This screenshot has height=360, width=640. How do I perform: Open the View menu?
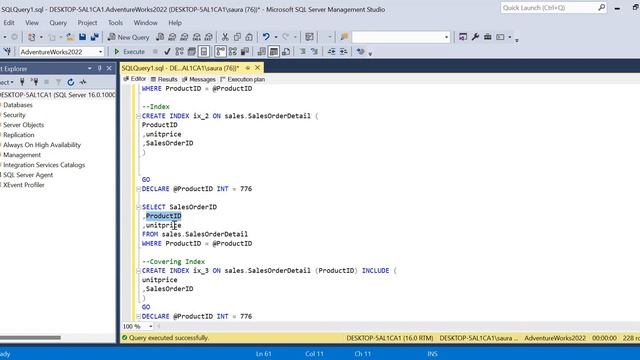coord(32,23)
